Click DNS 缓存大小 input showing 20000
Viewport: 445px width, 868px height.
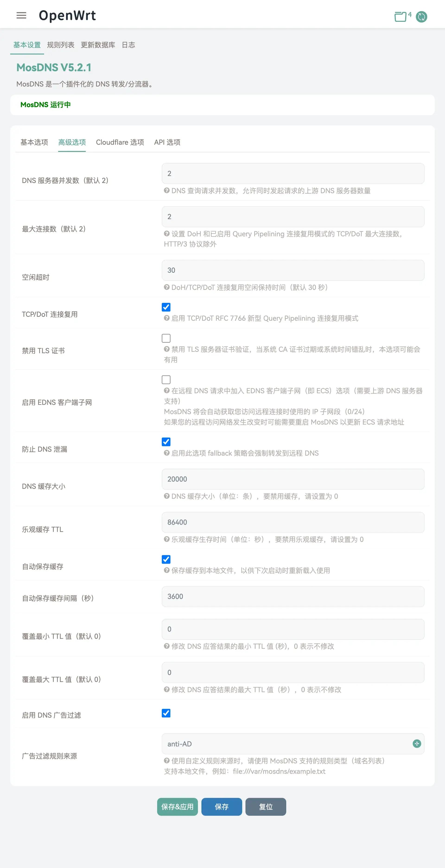pyautogui.click(x=293, y=479)
